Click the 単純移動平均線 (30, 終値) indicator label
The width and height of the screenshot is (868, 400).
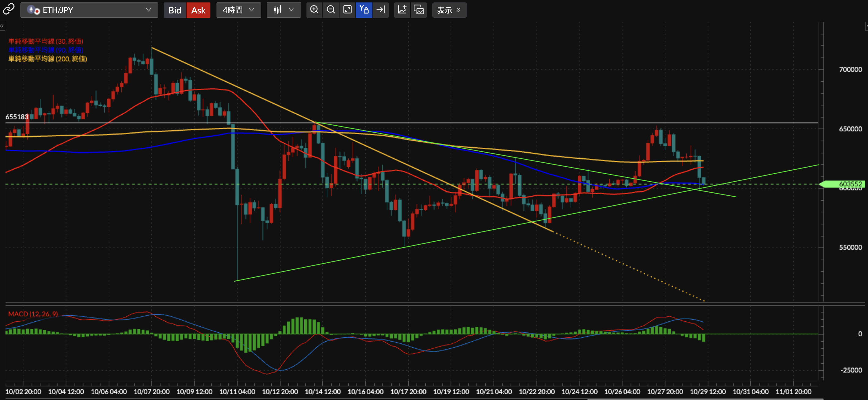[46, 42]
